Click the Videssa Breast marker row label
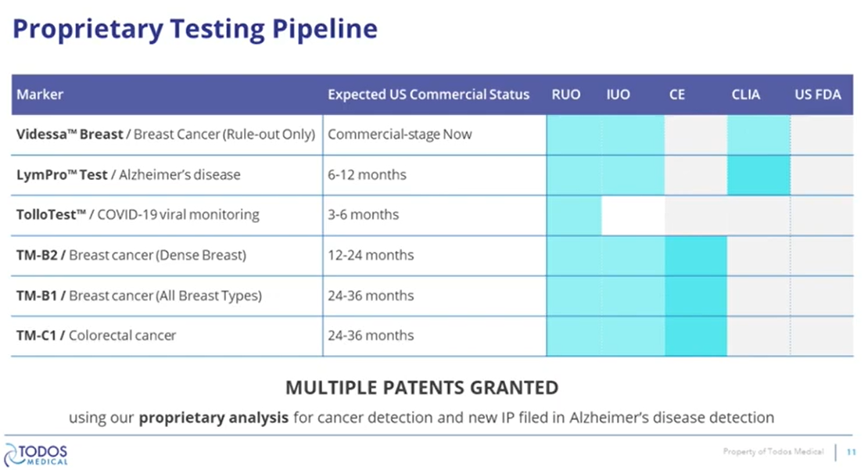868x470 pixels. click(165, 135)
